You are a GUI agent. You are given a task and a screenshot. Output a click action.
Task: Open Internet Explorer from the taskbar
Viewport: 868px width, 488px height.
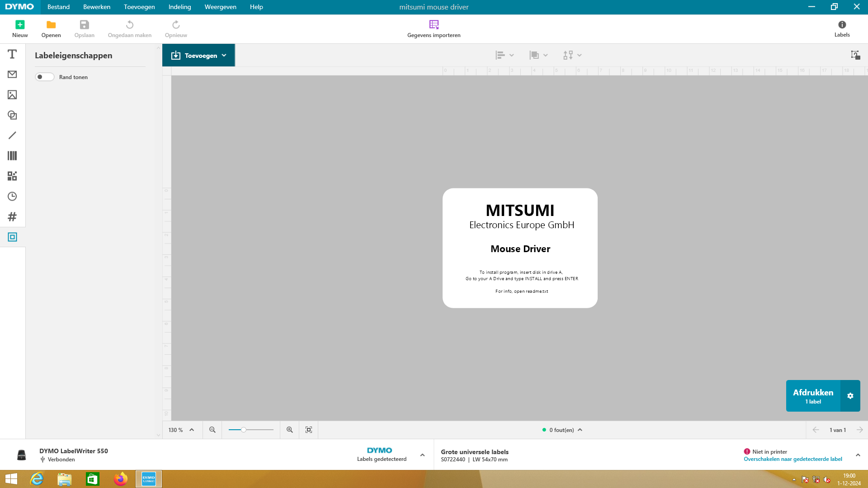(x=37, y=479)
